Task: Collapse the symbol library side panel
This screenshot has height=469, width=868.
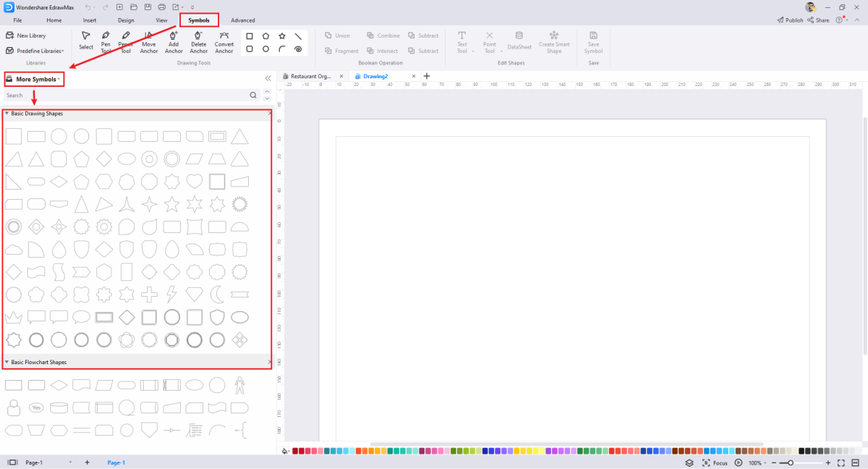Action: pos(268,78)
